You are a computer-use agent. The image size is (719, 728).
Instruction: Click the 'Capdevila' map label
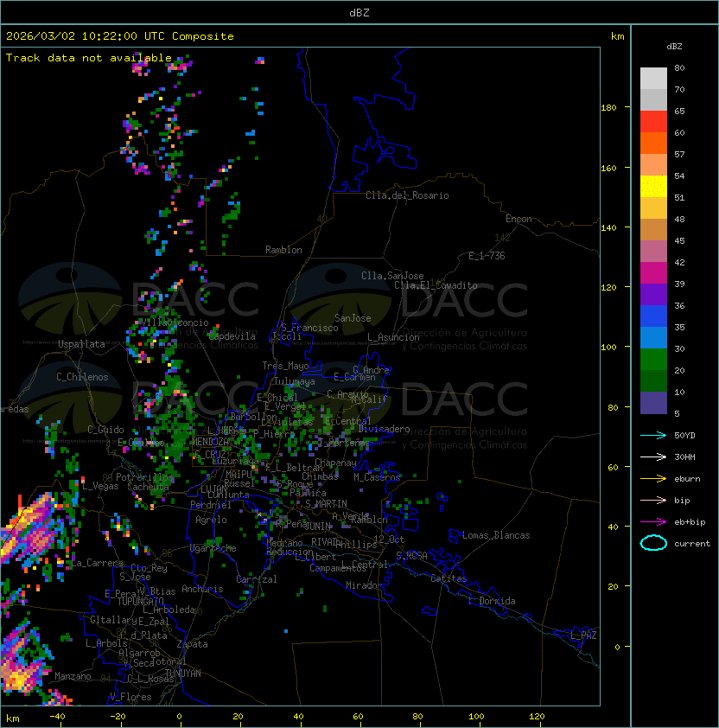click(x=232, y=336)
